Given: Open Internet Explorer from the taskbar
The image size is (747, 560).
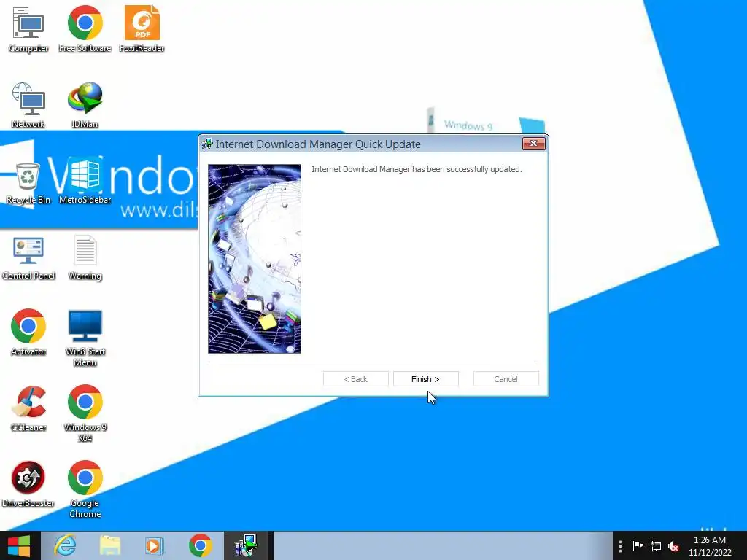Looking at the screenshot, I should click(x=65, y=545).
